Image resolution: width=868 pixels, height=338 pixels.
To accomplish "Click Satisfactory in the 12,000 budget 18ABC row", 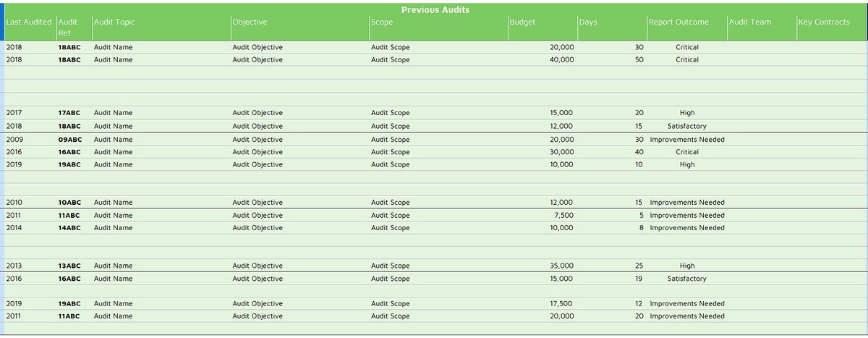I will click(687, 126).
